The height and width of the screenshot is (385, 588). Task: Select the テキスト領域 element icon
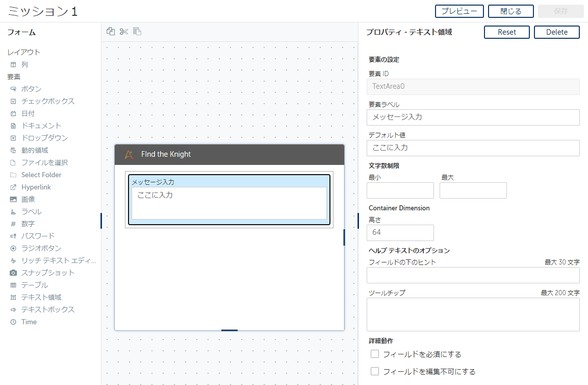point(13,298)
